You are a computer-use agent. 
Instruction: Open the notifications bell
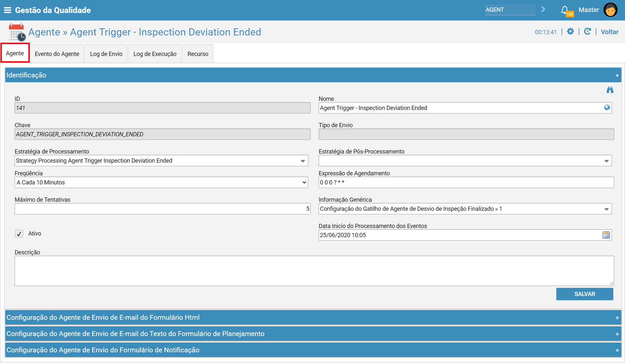[x=565, y=10]
